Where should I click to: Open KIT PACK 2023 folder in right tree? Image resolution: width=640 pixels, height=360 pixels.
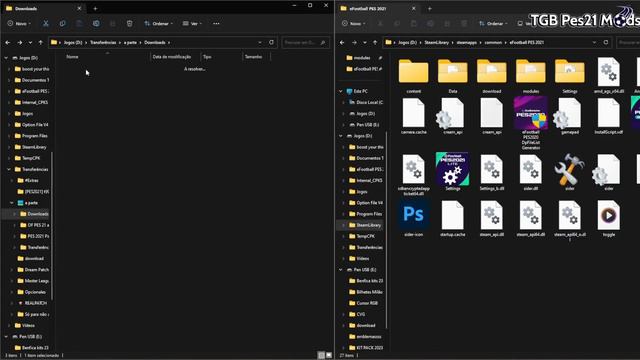(366, 347)
